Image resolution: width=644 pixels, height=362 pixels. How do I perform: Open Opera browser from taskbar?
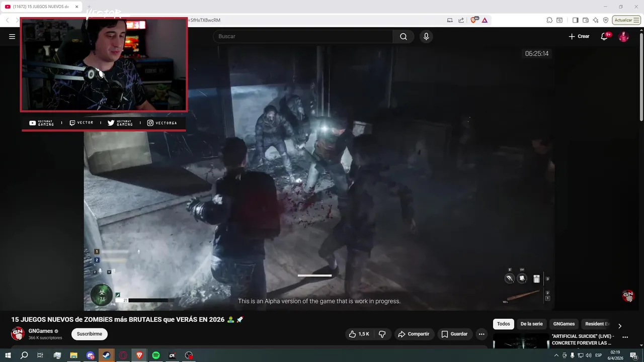tap(123, 355)
